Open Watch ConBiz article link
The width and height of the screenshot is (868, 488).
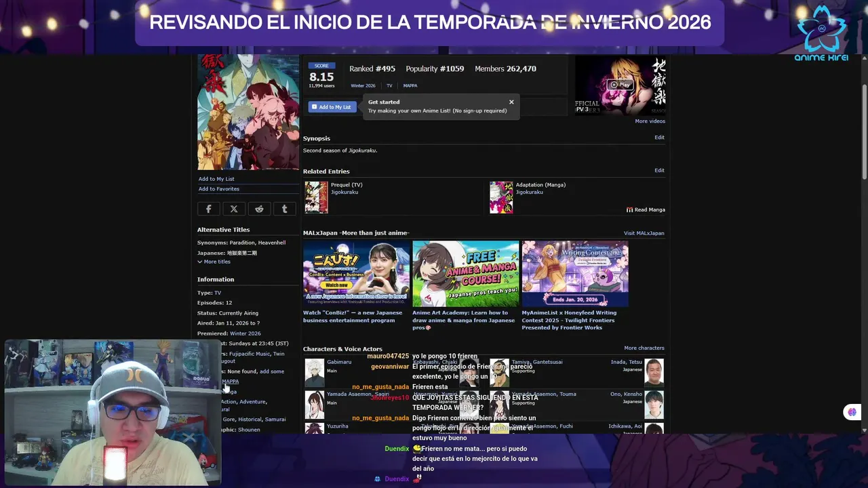pyautogui.click(x=353, y=317)
